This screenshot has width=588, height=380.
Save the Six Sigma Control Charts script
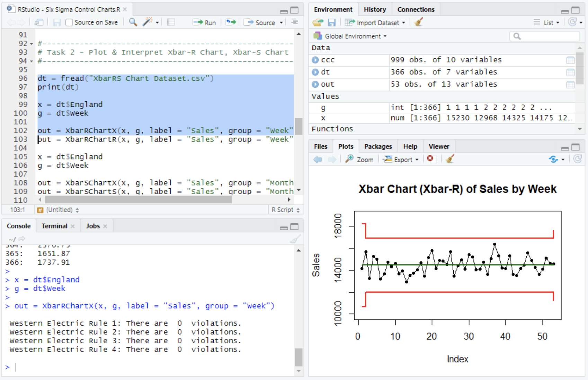coord(56,22)
